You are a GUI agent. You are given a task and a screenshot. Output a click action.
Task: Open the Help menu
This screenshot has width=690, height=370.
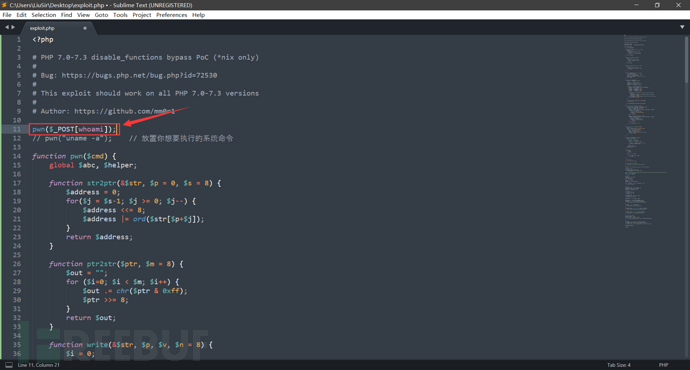[x=198, y=15]
